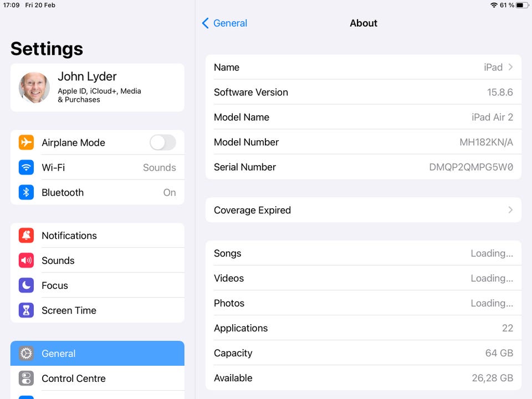Tap the 17:09 clock in status bar
Image resolution: width=532 pixels, height=399 pixels.
click(x=11, y=5)
